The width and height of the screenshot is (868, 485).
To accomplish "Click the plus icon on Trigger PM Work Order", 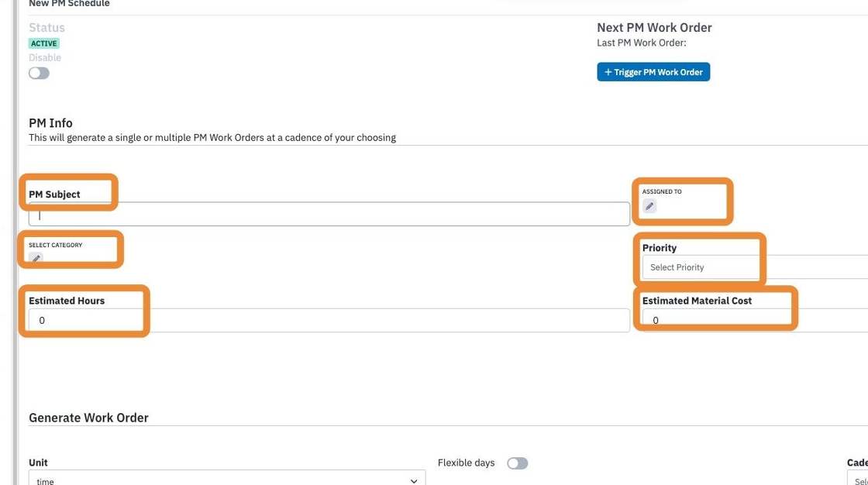I will click(608, 72).
